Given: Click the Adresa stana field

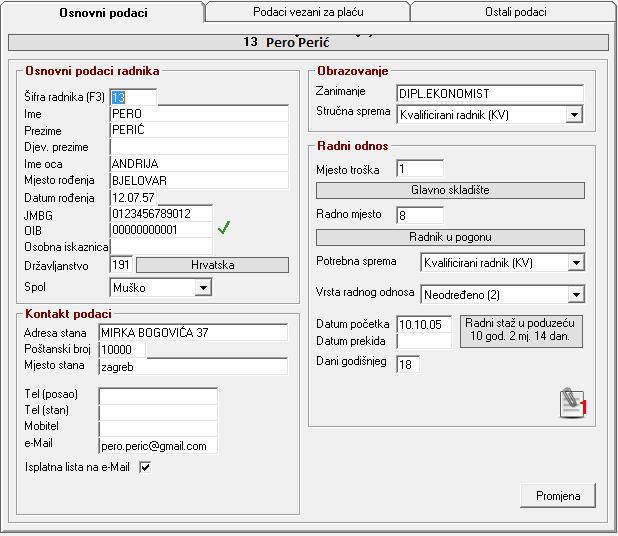Looking at the screenshot, I should click(192, 332).
